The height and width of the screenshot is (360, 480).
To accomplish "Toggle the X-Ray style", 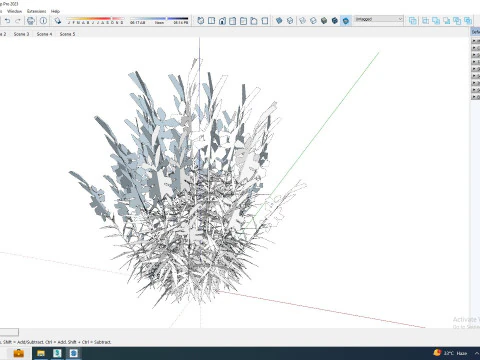I will tap(279, 21).
